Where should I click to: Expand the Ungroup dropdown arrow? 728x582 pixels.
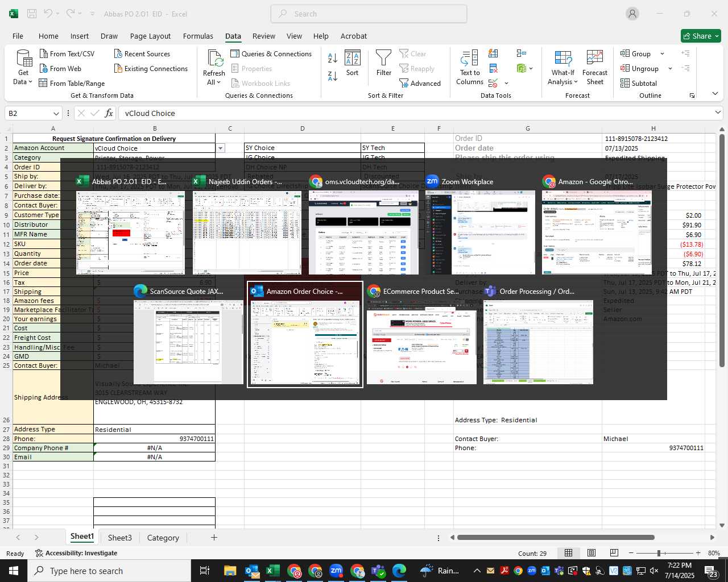670,68
